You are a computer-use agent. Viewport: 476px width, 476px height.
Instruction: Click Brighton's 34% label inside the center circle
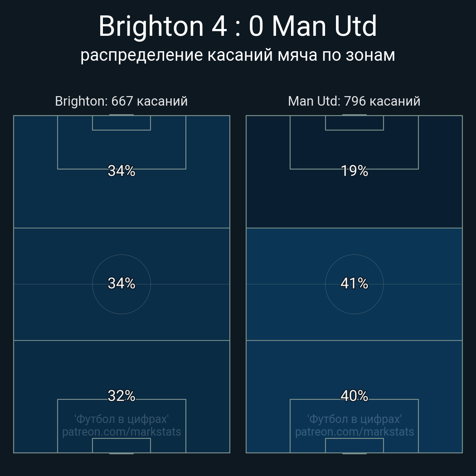pyautogui.click(x=121, y=283)
